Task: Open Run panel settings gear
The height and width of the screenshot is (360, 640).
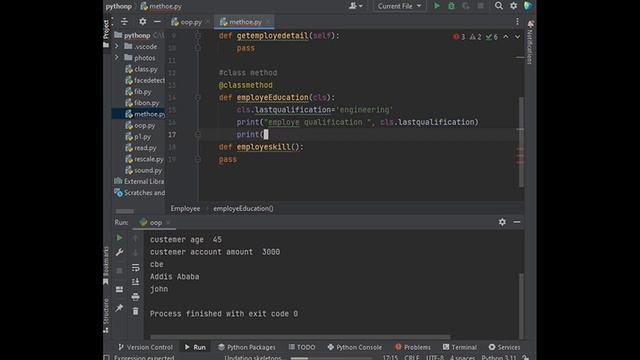Action: tap(502, 222)
